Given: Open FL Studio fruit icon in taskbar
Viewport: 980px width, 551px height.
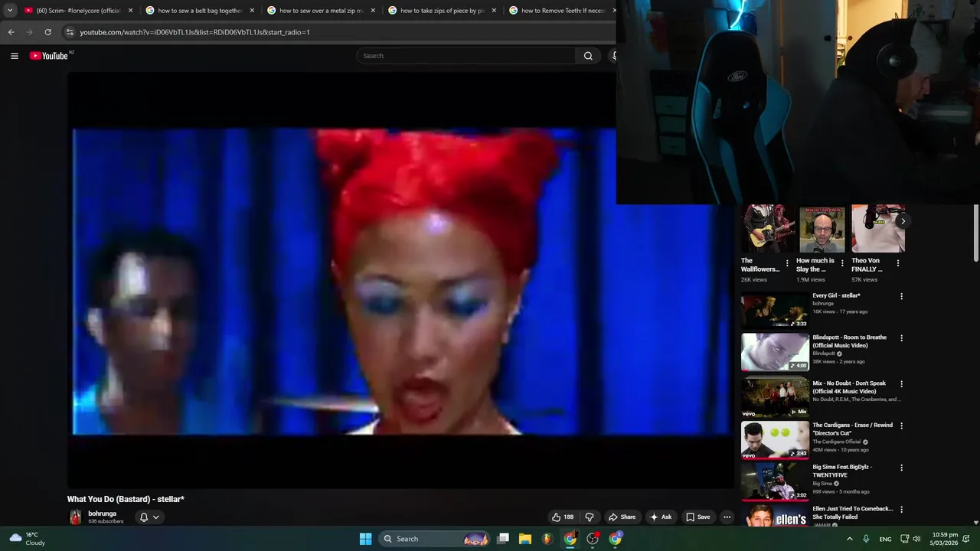Looking at the screenshot, I should (547, 539).
